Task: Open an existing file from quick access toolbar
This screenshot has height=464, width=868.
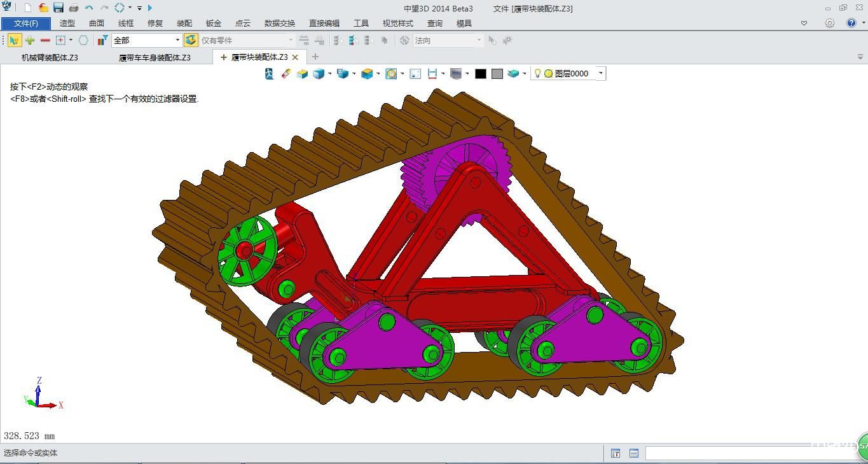Action: 43,8
